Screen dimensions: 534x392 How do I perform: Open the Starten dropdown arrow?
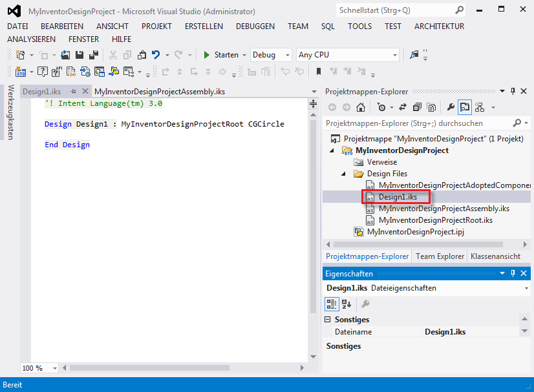click(244, 55)
